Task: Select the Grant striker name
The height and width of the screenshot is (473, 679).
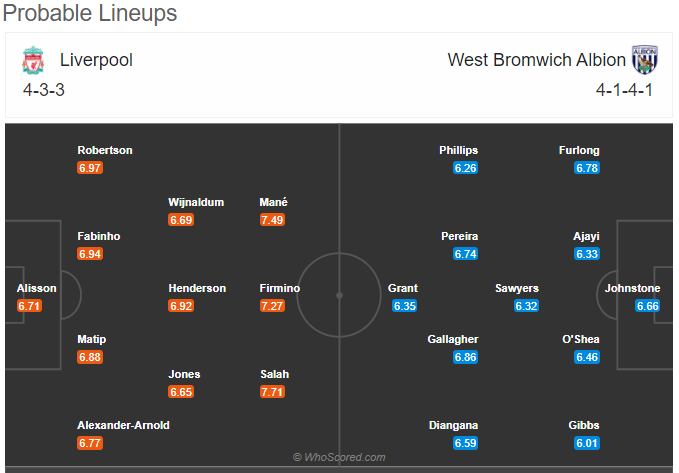Action: (403, 288)
